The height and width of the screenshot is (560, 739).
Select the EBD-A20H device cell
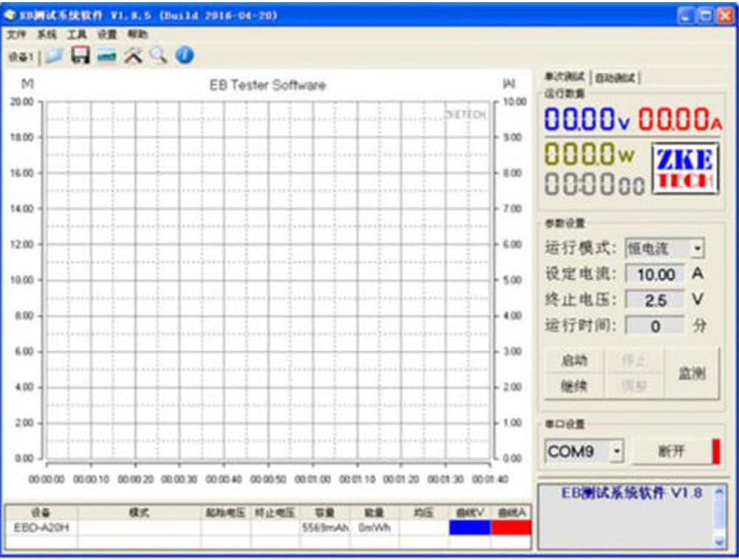click(41, 527)
